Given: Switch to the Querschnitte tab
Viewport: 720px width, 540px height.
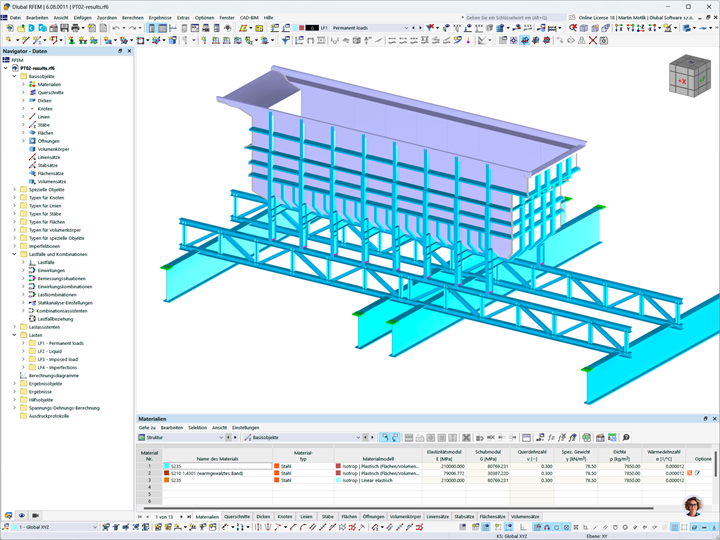Looking at the screenshot, I should click(237, 517).
